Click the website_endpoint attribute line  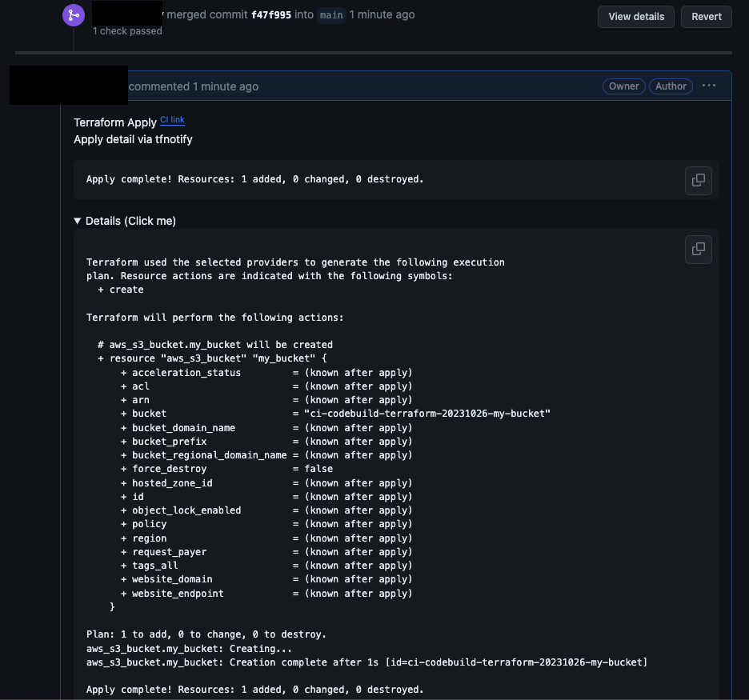266,594
